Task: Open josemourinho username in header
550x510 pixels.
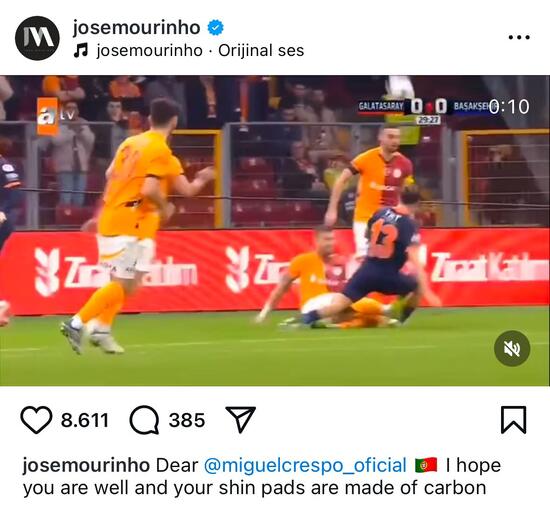Action: coord(136,27)
